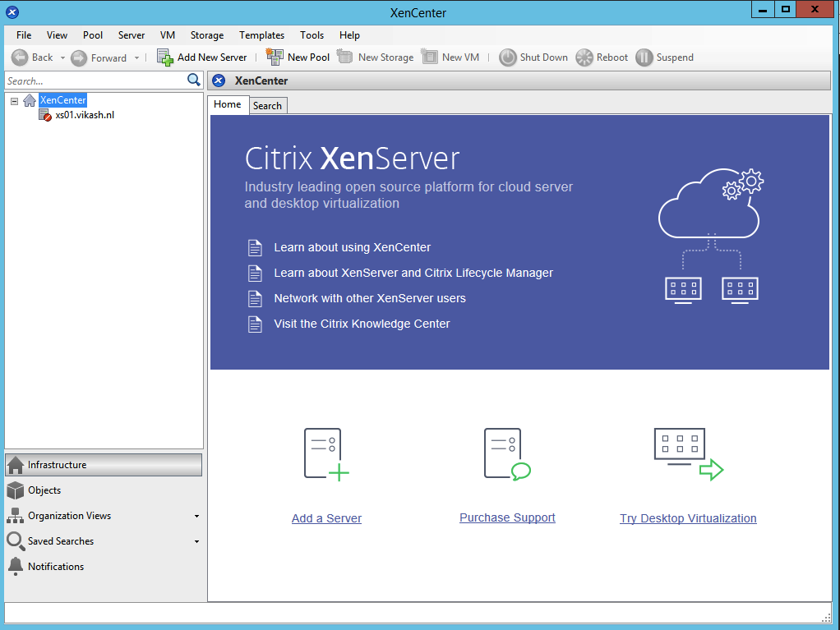Open Try Desktop Virtualization link

coord(688,518)
